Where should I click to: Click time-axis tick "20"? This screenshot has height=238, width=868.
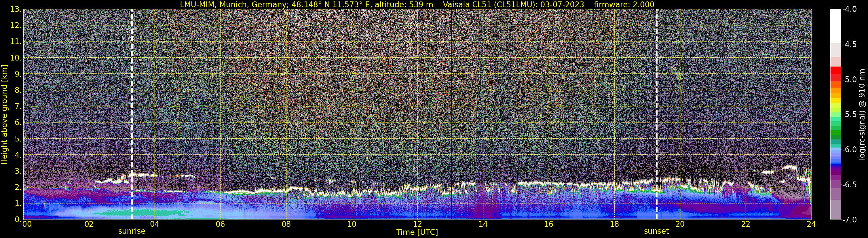pyautogui.click(x=680, y=224)
